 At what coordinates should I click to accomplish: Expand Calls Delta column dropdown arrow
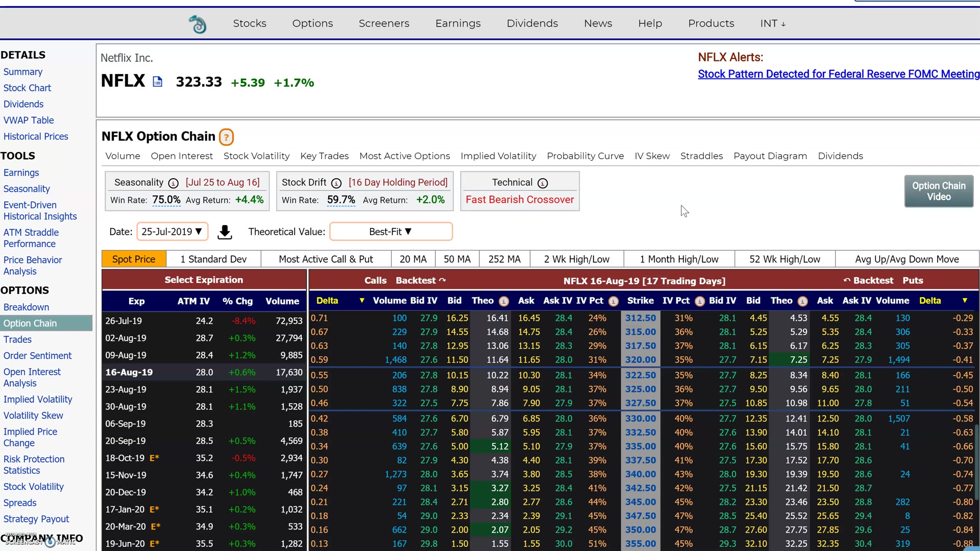[362, 300]
